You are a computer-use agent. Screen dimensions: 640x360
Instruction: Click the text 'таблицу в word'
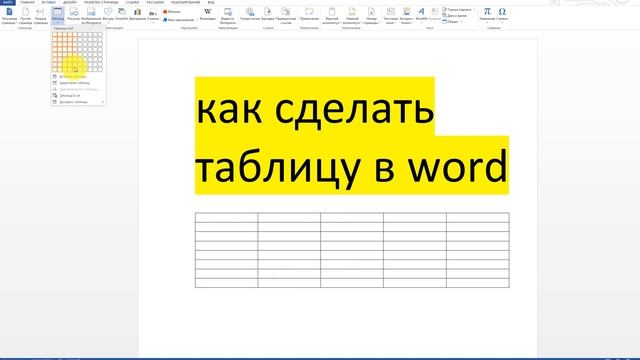(x=351, y=167)
